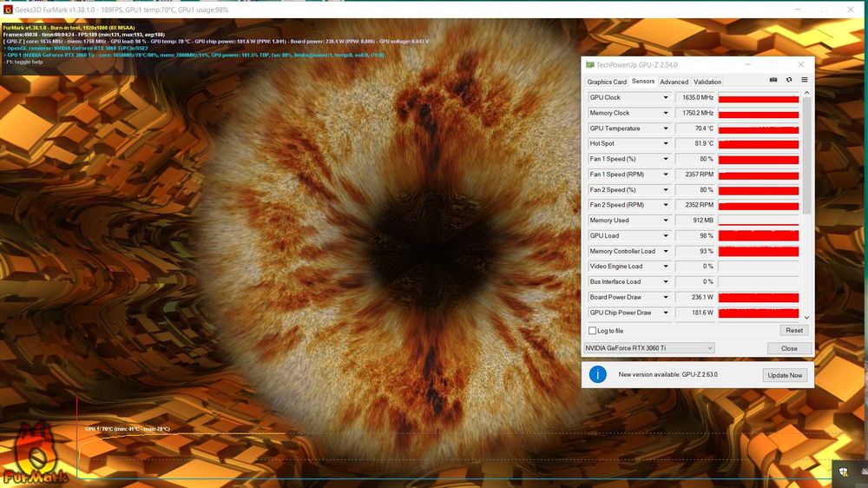Click GPU Clock value 1635.0 MHz
The width and height of the screenshot is (868, 488).
pos(694,97)
